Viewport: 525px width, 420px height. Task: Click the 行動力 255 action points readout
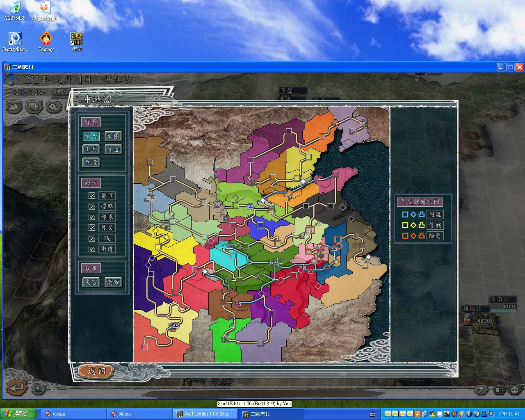tap(29, 92)
